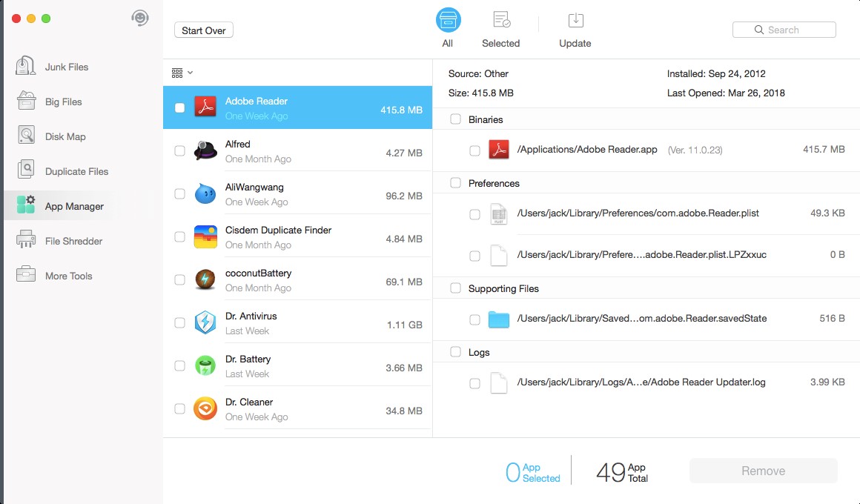The image size is (860, 504).
Task: Click the coconutBattery app icon
Action: (x=205, y=280)
